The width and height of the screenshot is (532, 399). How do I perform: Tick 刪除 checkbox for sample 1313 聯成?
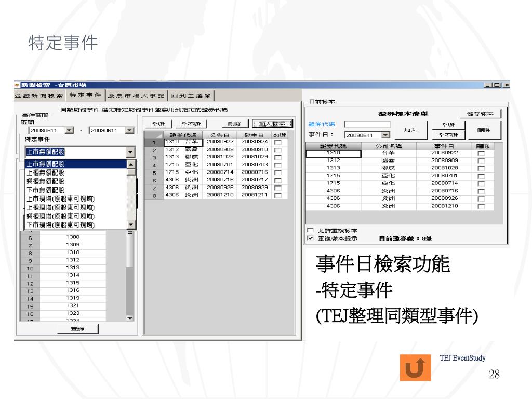(x=481, y=169)
